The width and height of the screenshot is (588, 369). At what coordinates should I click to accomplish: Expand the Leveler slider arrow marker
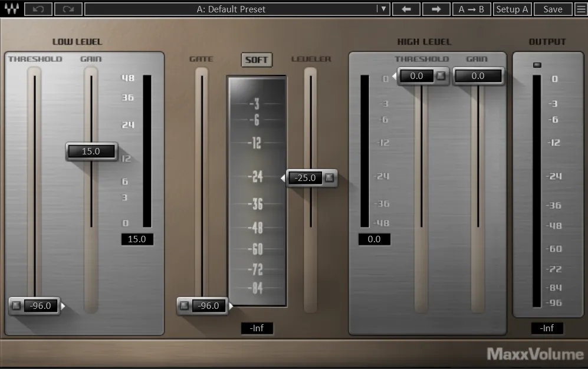[282, 178]
